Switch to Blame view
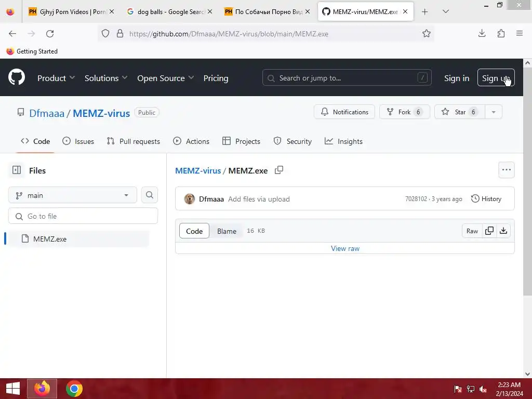 click(227, 231)
